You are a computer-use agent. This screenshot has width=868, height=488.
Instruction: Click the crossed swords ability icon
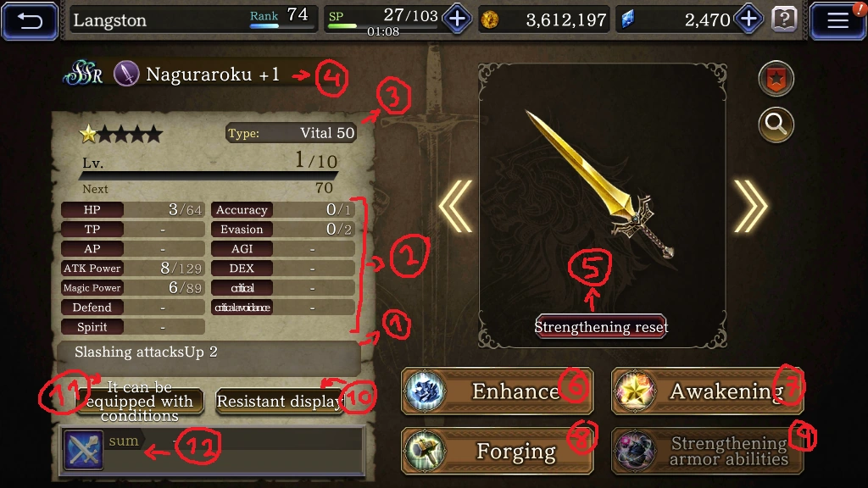click(x=83, y=450)
